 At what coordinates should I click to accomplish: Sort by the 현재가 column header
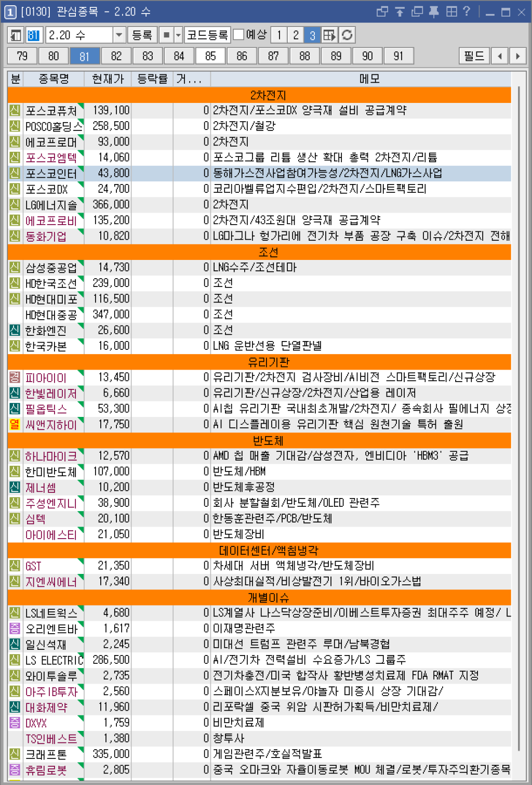[108, 79]
